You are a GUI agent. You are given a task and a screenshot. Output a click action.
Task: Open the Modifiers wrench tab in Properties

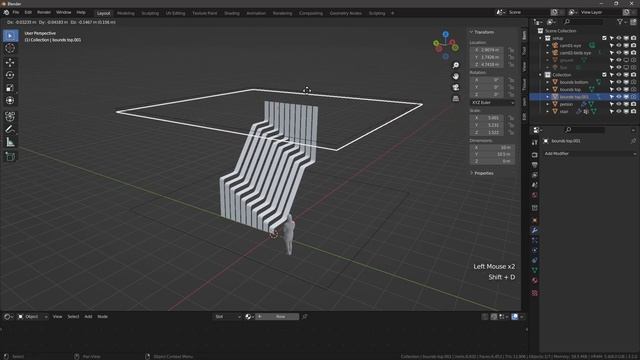click(x=535, y=230)
